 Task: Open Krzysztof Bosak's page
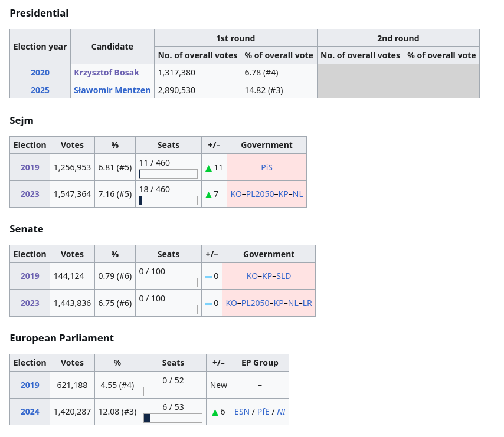tap(106, 73)
